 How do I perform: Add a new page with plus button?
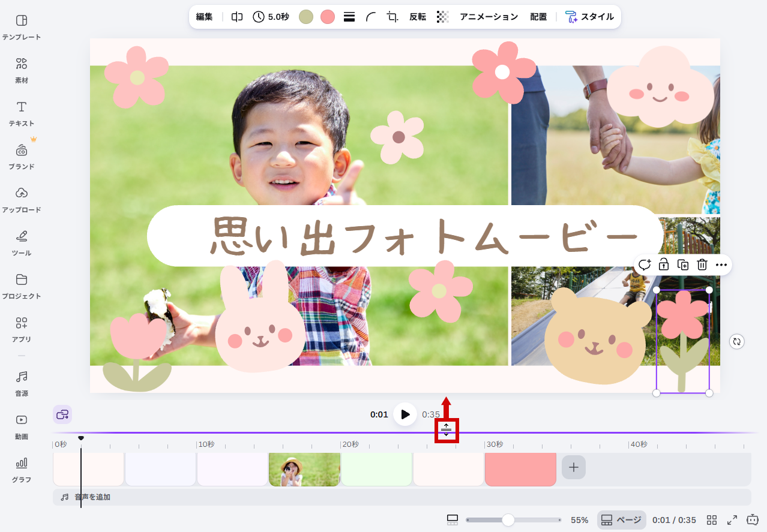point(574,467)
